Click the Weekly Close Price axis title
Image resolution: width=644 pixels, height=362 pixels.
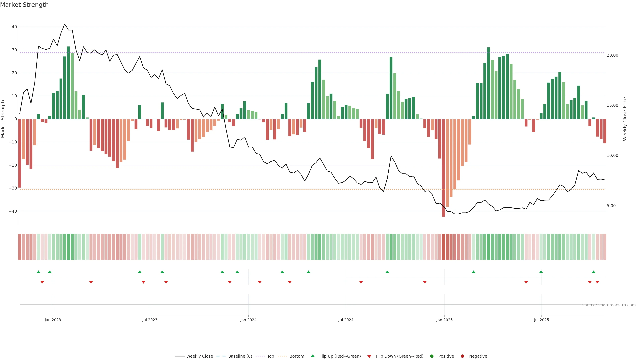(x=625, y=119)
